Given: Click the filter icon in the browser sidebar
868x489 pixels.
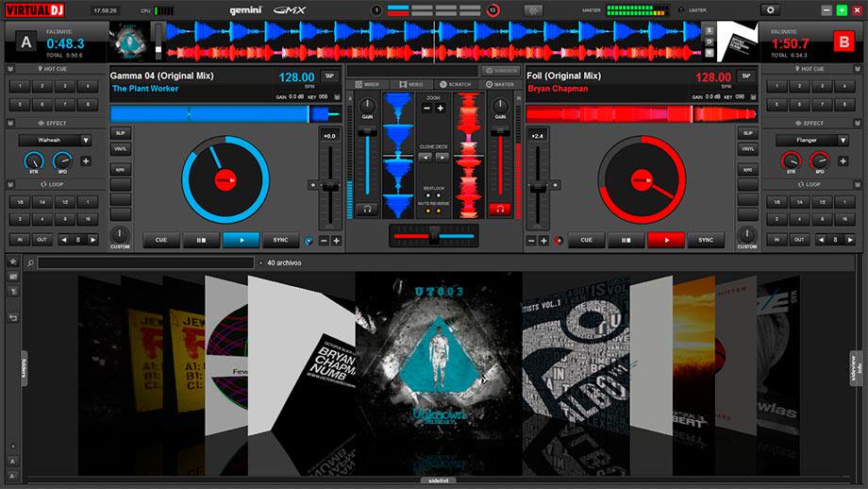Looking at the screenshot, I should (x=13, y=292).
